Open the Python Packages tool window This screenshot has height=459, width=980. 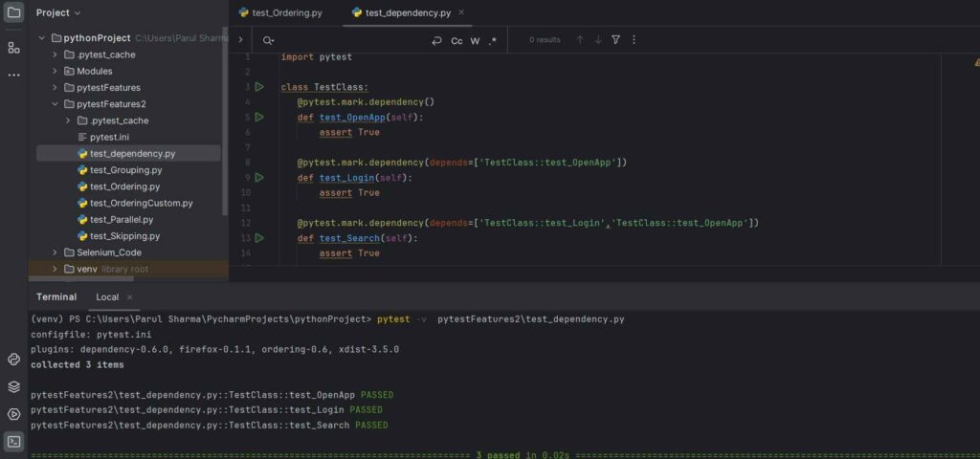point(13,360)
